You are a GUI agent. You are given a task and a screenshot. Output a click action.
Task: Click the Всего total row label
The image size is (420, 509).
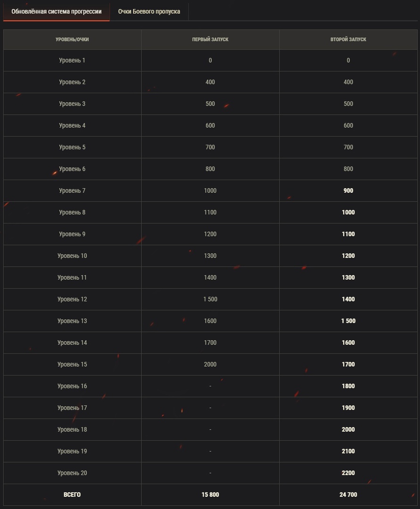coord(72,495)
